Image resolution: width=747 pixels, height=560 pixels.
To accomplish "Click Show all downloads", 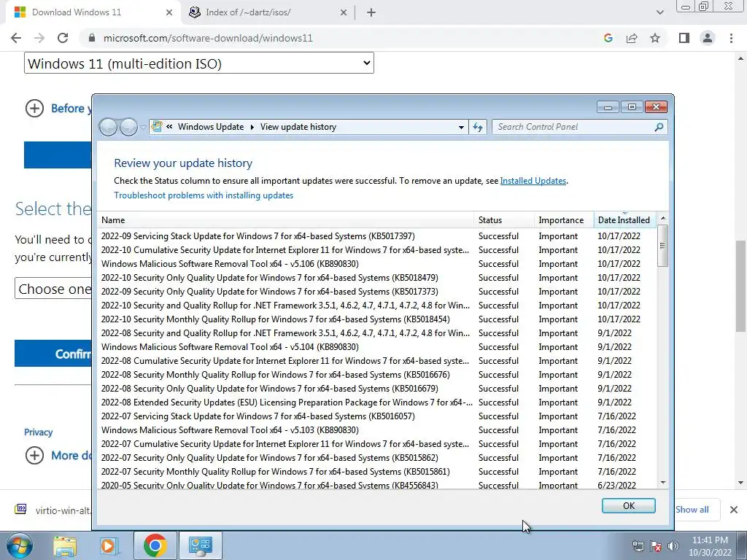I will tap(692, 510).
